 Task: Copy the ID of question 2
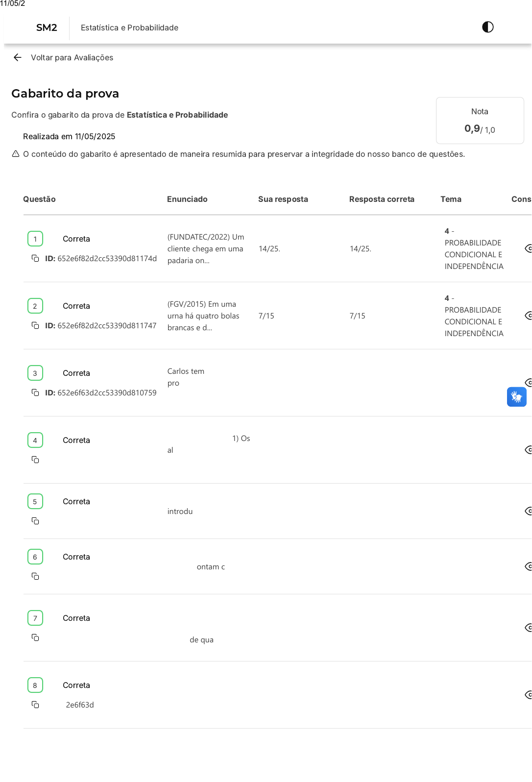click(35, 325)
